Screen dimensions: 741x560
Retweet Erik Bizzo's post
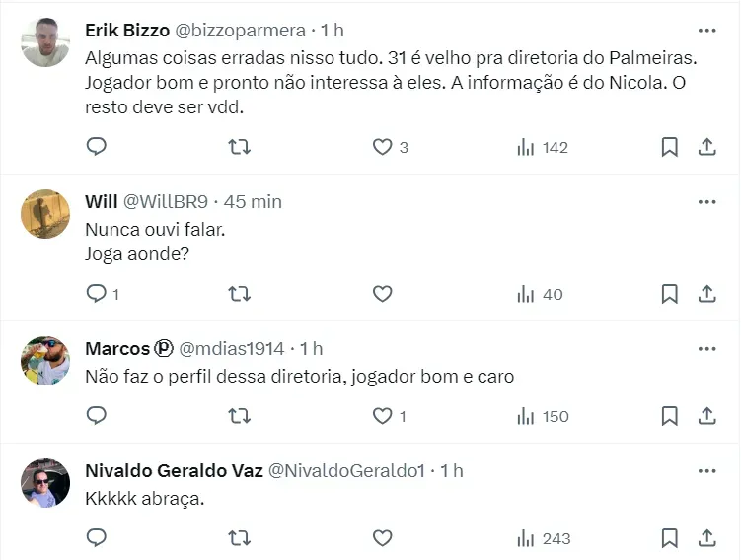point(239,147)
